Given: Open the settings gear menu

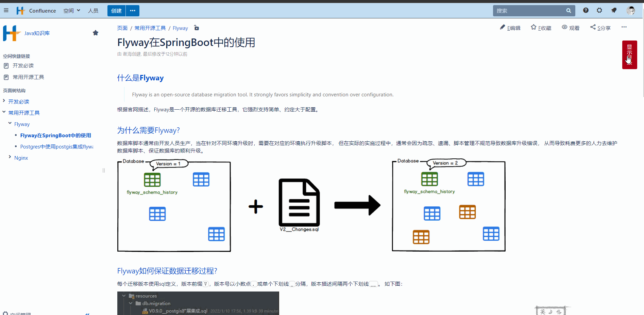Looking at the screenshot, I should point(599,10).
